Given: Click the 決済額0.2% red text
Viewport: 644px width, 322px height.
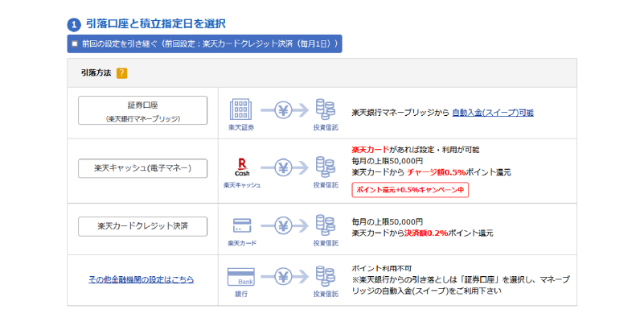Looking at the screenshot, I should click(x=426, y=233).
